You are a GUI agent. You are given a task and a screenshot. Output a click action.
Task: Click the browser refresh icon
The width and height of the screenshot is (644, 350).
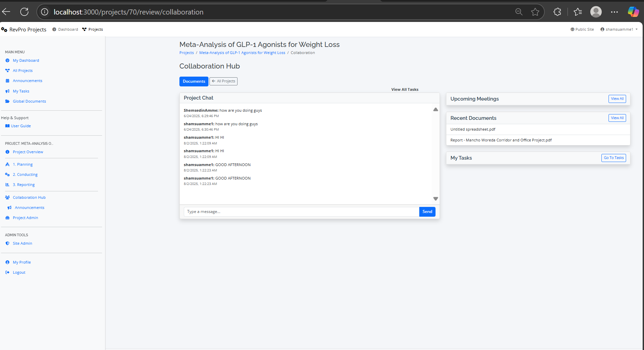(x=24, y=12)
